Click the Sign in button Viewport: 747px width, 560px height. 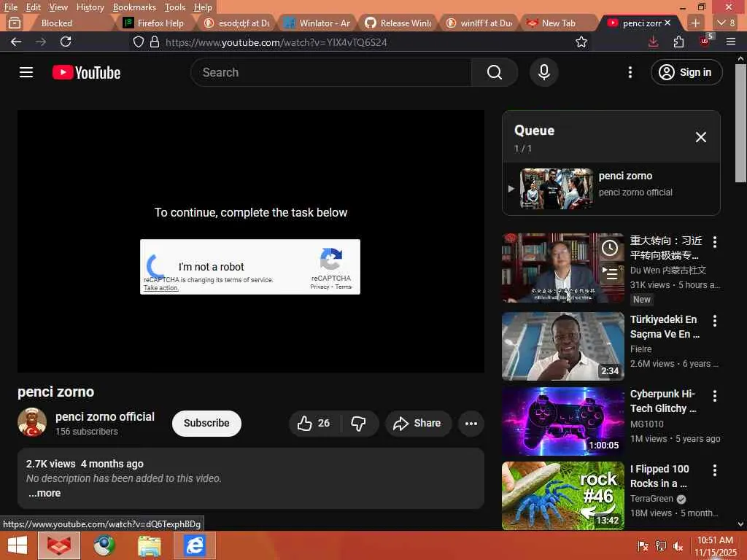click(686, 72)
